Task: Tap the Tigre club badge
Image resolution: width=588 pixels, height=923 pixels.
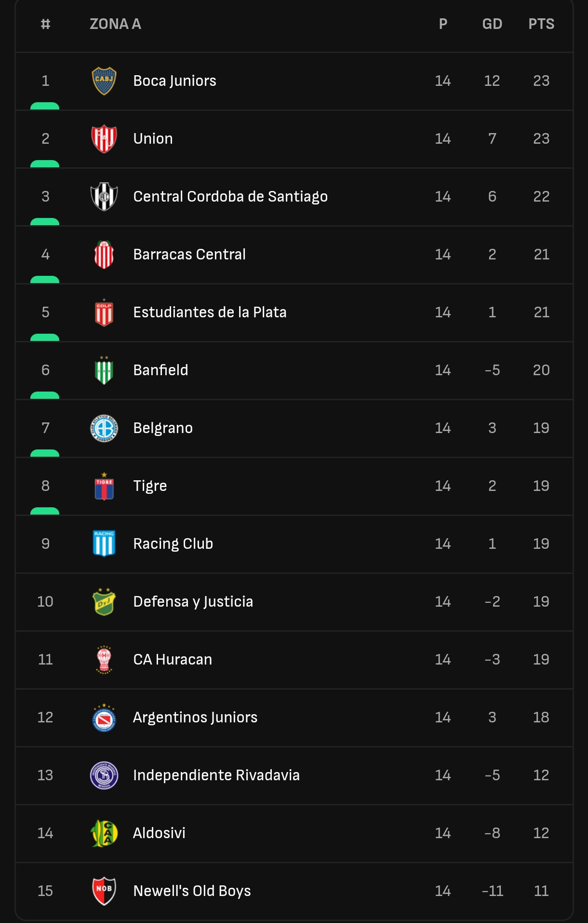Action: point(104,486)
